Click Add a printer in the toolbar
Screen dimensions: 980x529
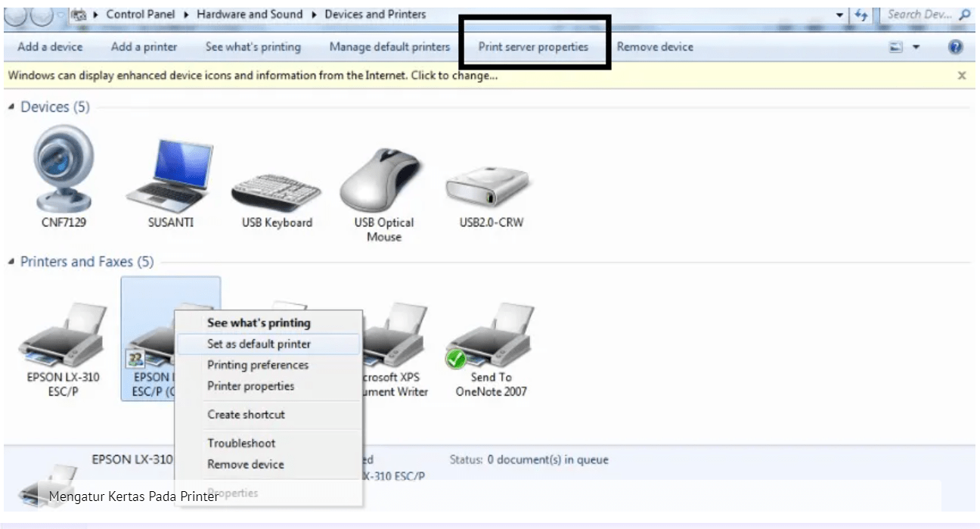pos(144,46)
